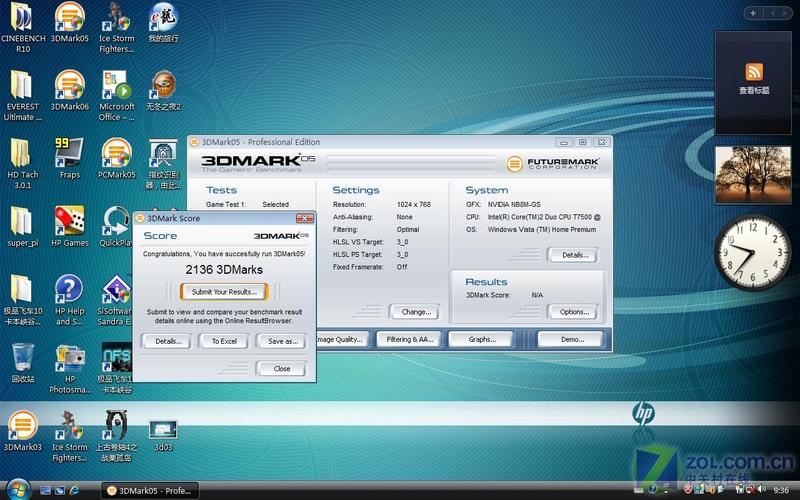Launch the QuickPlay shortcut
Image resolution: width=800 pixels, height=500 pixels.
tap(116, 220)
